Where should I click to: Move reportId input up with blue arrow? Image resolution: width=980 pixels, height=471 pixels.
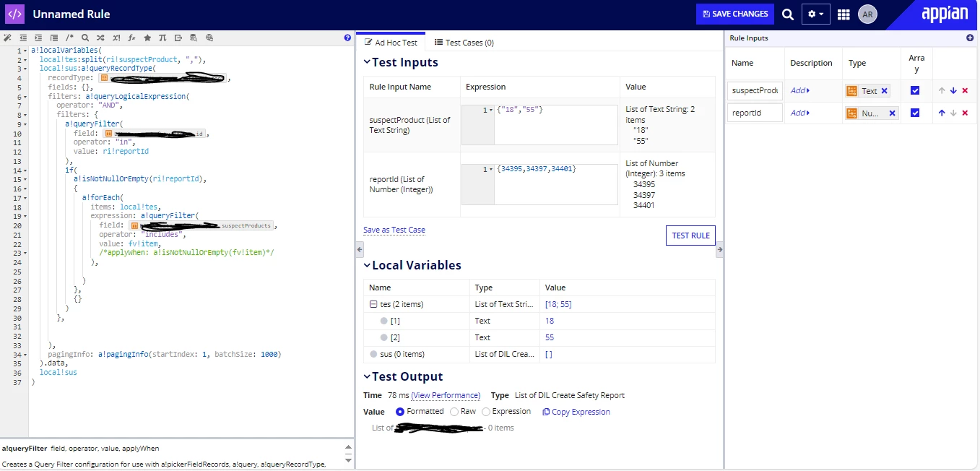(942, 113)
